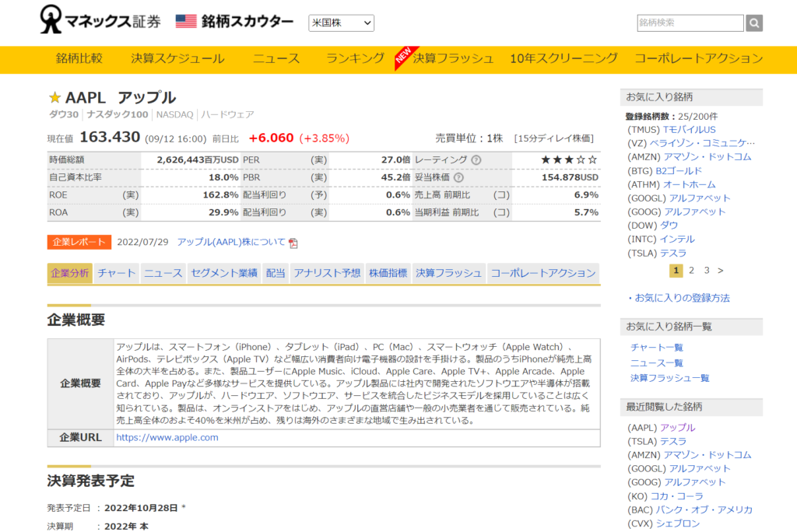
Task: Click the help icon next to レーティング
Action: pyautogui.click(x=476, y=159)
